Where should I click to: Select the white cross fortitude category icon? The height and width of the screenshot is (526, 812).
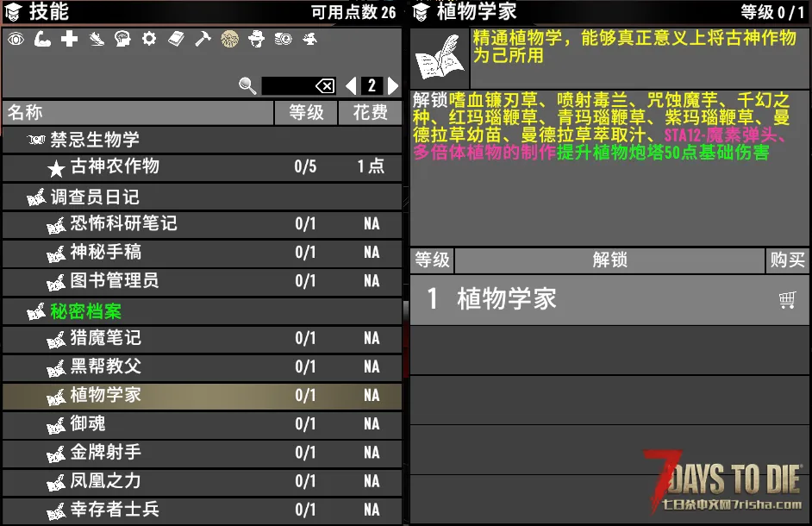click(x=69, y=39)
